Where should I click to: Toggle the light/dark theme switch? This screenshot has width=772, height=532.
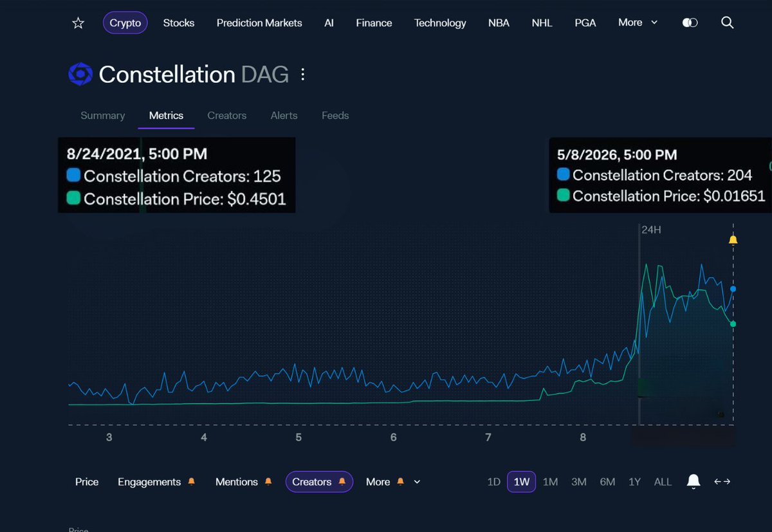pos(690,23)
